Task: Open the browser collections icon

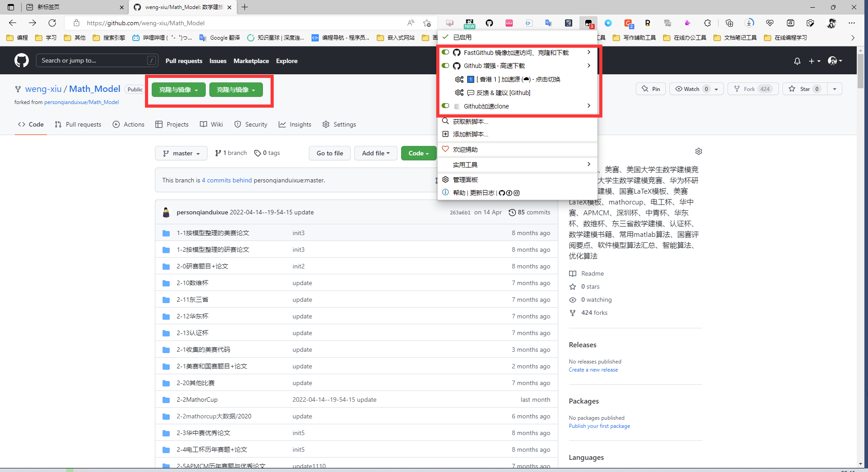Action: pyautogui.click(x=729, y=23)
